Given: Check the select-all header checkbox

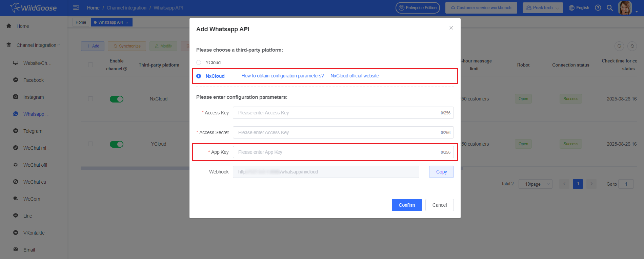Looking at the screenshot, I should point(90,65).
